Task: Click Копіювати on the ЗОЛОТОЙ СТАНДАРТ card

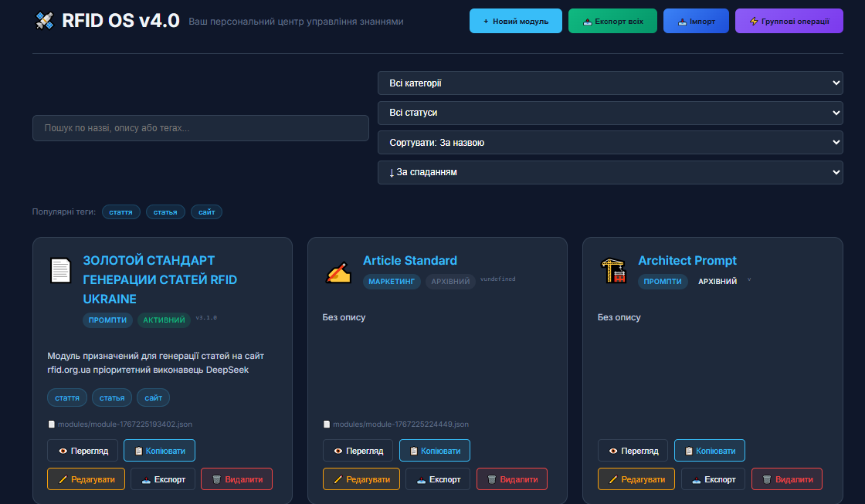Action: click(159, 451)
